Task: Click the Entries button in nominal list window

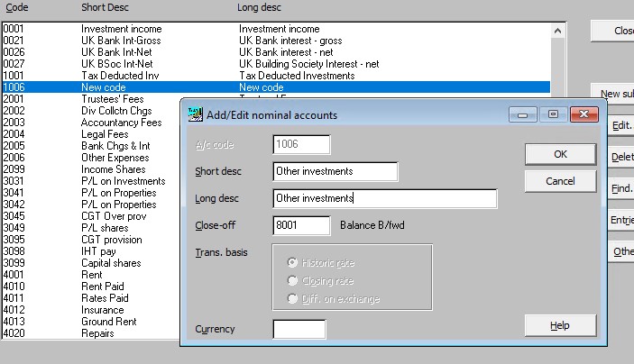Action: pos(621,220)
